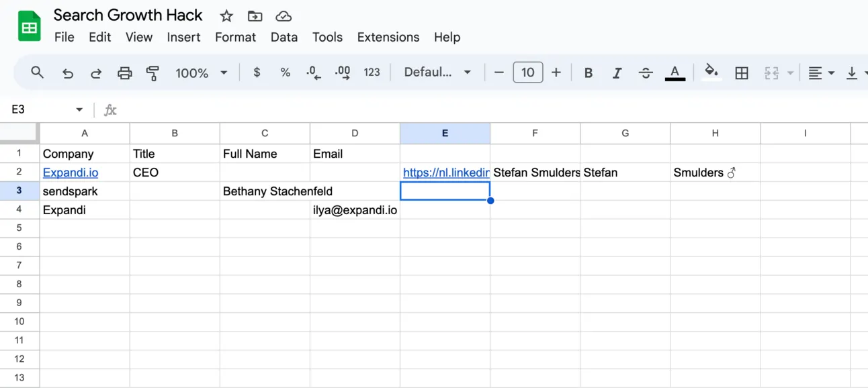Open the text color picker

click(x=675, y=73)
